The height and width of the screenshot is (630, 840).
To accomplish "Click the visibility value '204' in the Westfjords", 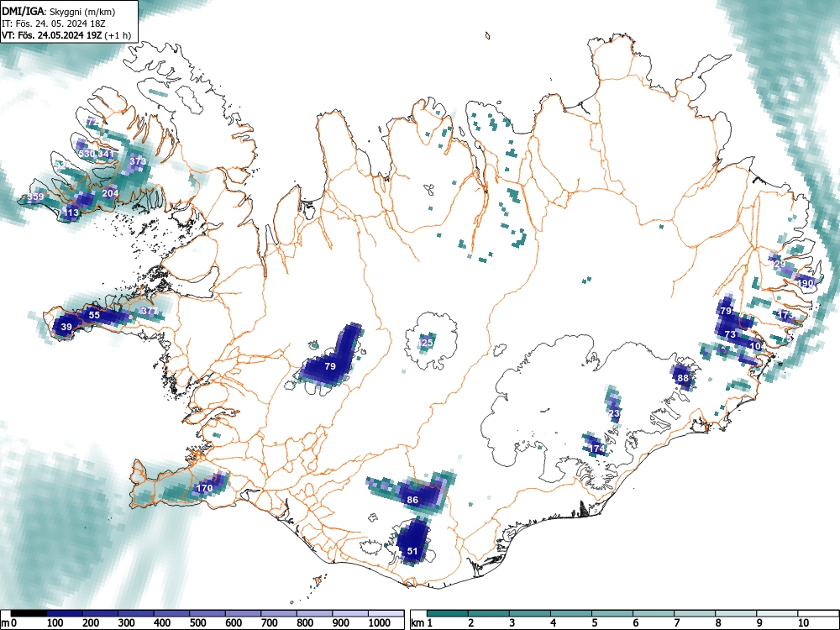I will 110,193.
